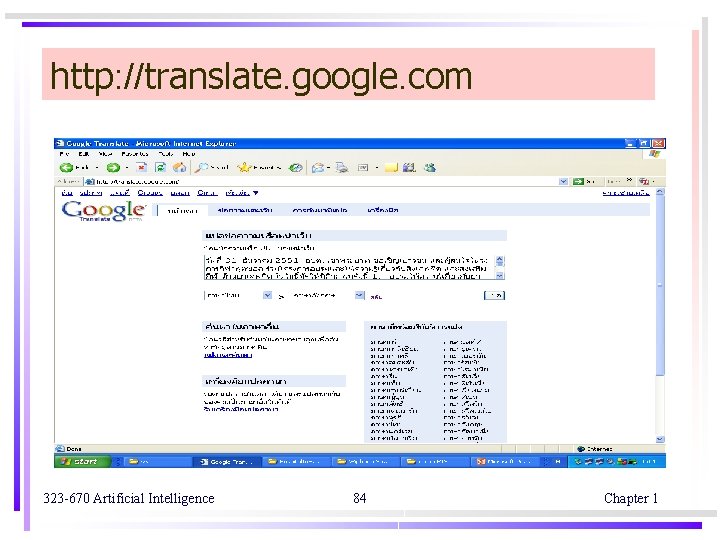
Task: Open the Edit menu
Action: tap(84, 154)
